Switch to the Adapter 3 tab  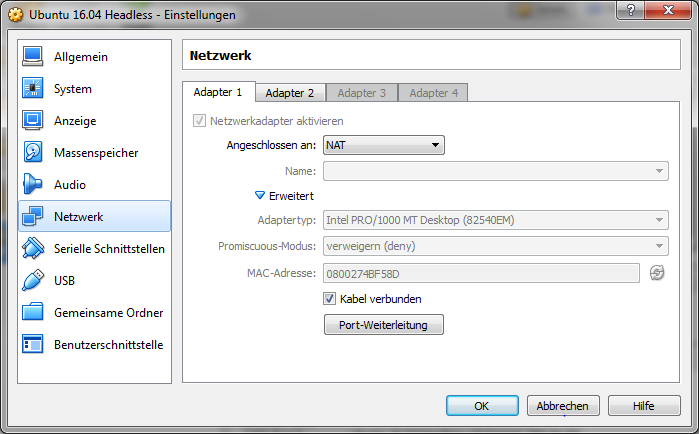point(362,93)
